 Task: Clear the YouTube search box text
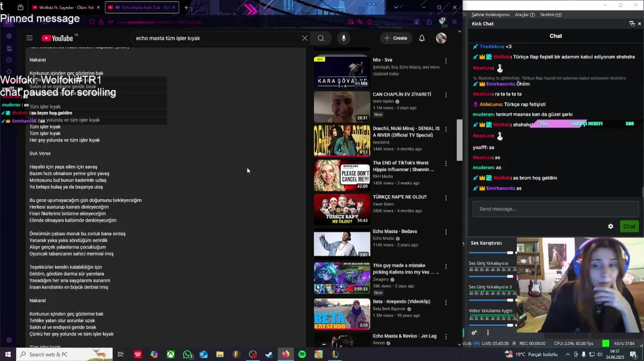305,38
